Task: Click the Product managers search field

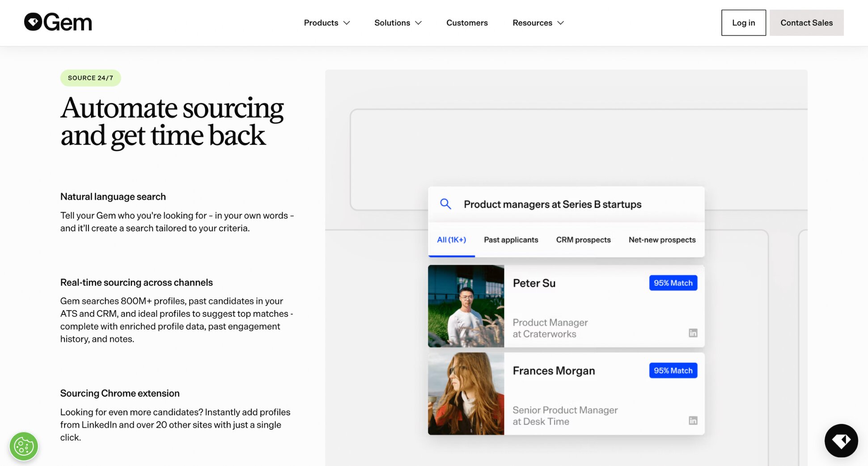Action: pyautogui.click(x=566, y=204)
